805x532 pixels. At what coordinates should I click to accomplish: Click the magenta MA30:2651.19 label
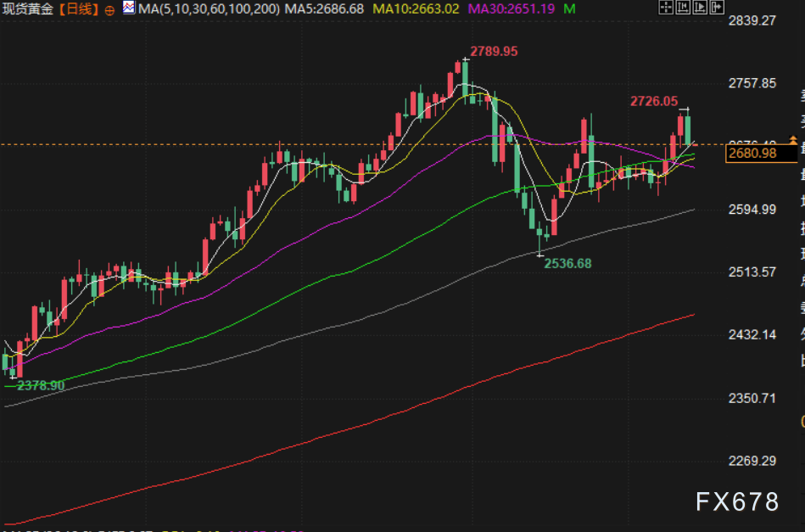512,8
